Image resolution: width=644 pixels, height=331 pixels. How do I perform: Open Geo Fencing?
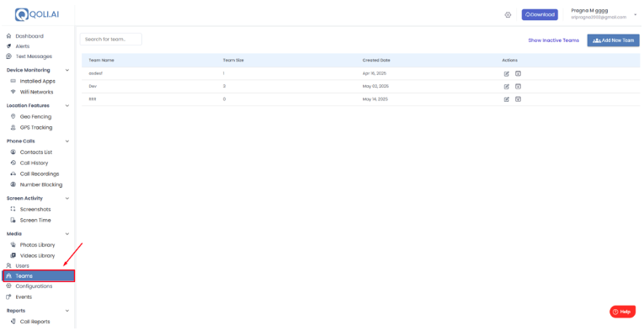(x=35, y=116)
